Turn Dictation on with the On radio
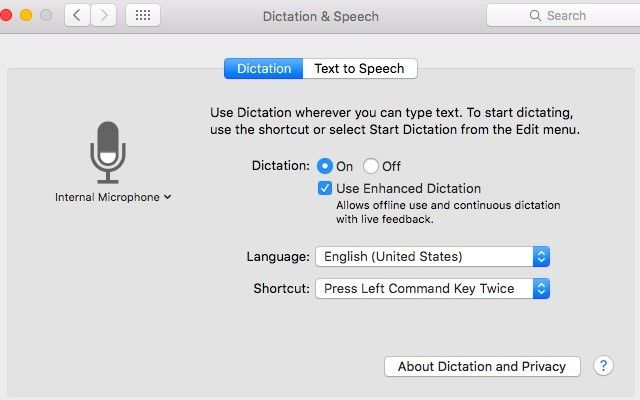 point(325,166)
